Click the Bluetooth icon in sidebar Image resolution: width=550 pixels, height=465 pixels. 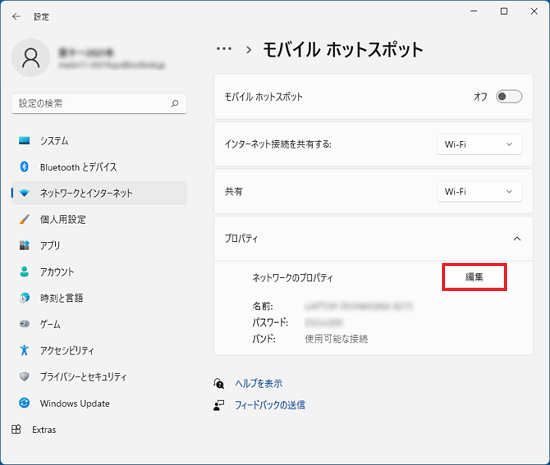click(24, 167)
